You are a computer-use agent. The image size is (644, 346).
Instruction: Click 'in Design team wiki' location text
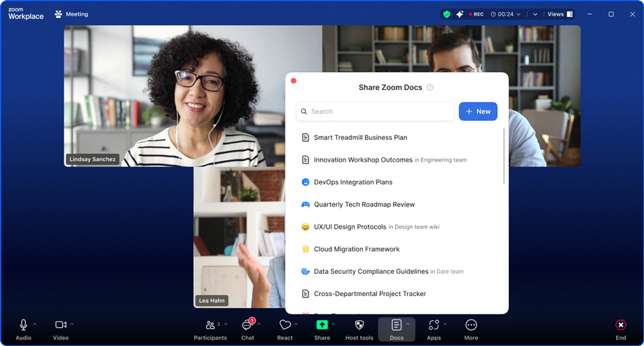(414, 227)
